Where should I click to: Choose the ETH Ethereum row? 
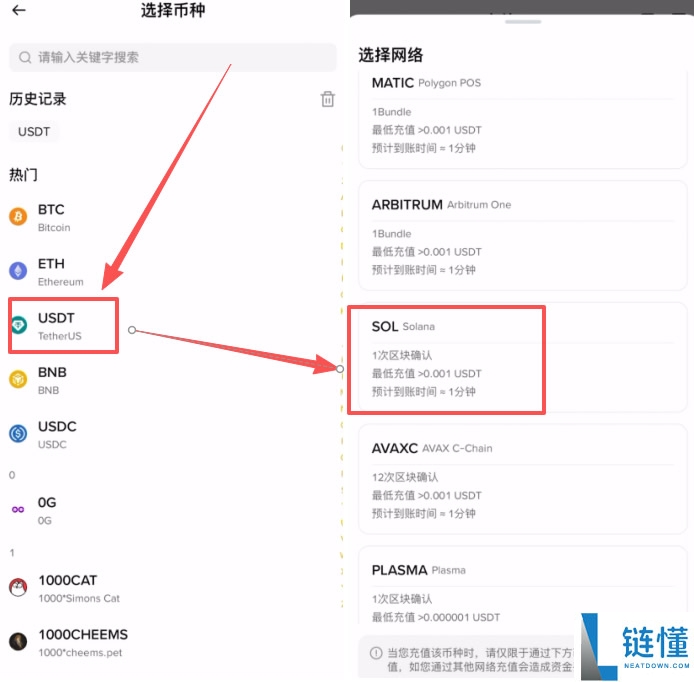tap(173, 272)
